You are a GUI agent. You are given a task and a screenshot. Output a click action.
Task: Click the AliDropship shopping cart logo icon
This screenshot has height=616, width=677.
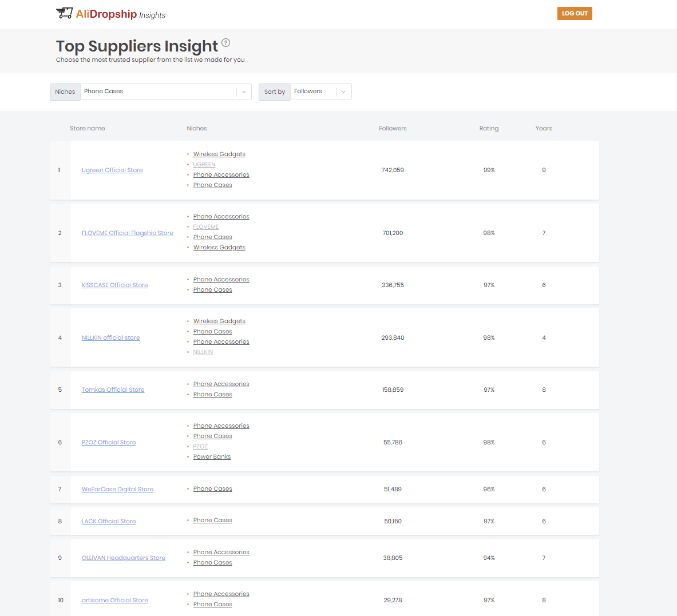(x=64, y=13)
